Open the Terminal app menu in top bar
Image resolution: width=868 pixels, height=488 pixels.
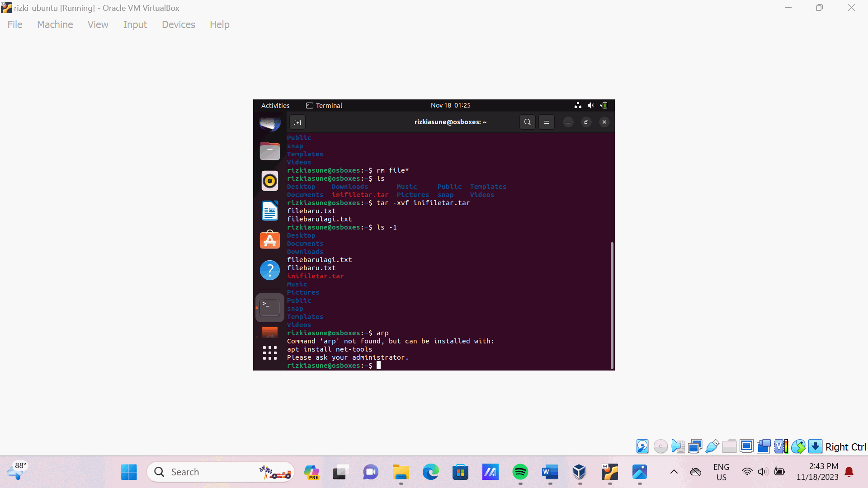pos(325,105)
